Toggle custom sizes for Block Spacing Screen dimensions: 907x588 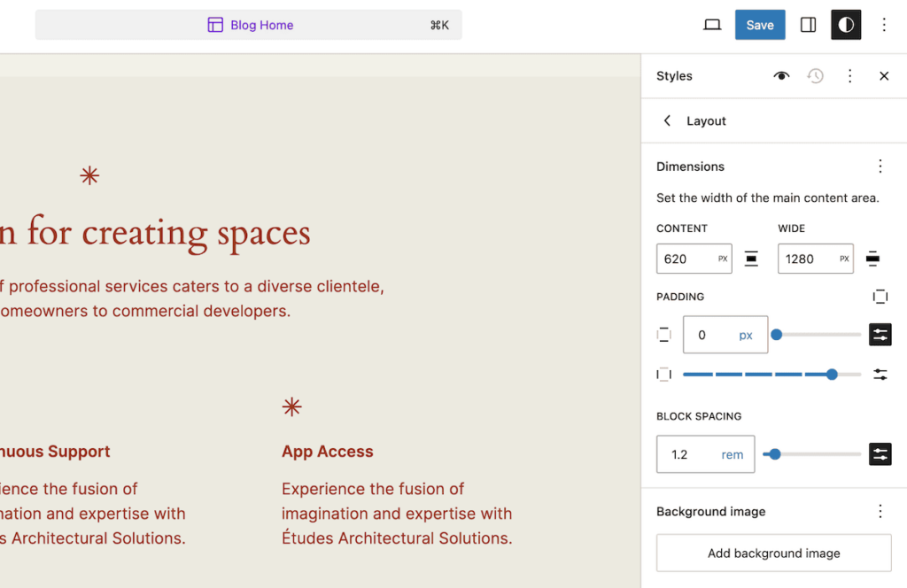pos(880,454)
